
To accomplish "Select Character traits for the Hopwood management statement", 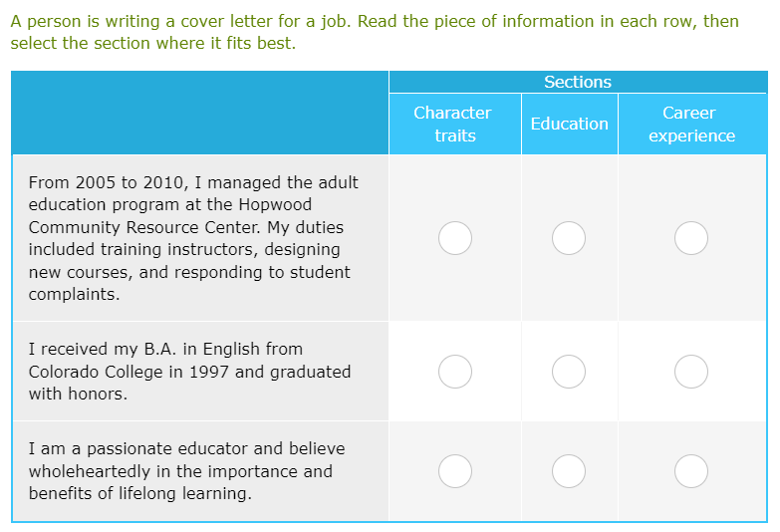I will [x=455, y=238].
